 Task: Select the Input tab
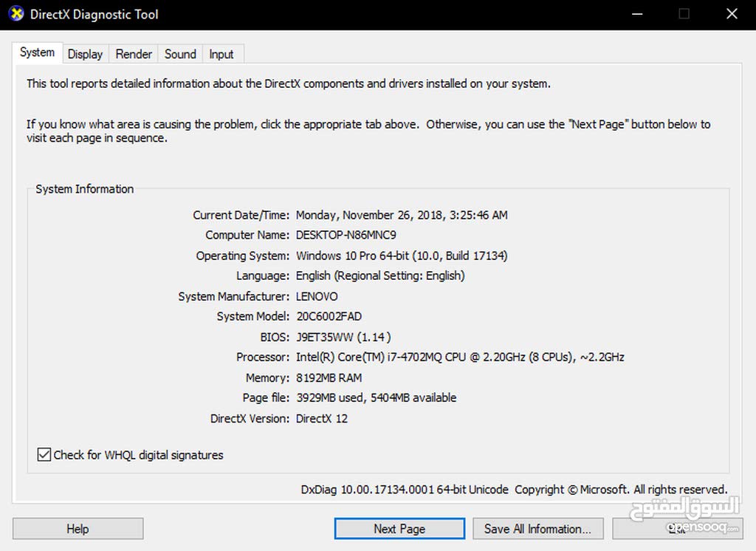[221, 54]
